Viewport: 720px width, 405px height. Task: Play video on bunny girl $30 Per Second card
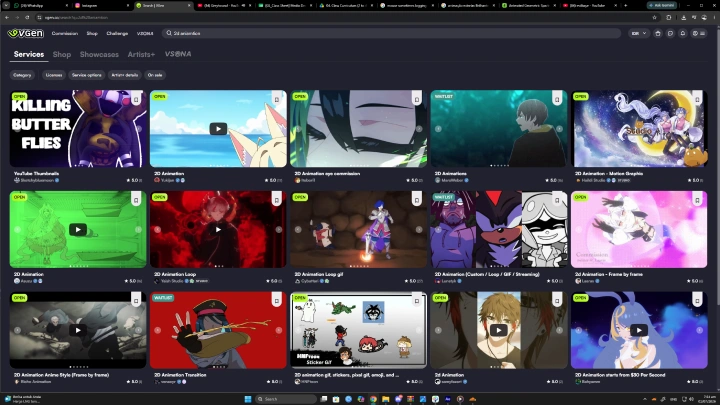[x=639, y=330]
